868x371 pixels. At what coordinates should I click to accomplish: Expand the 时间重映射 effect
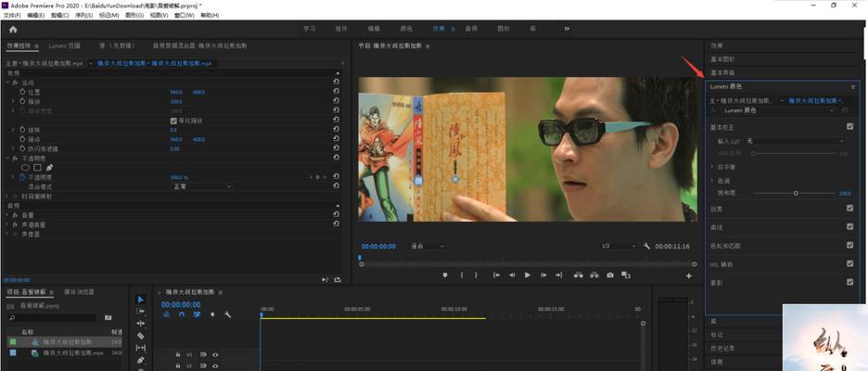pyautogui.click(x=7, y=196)
